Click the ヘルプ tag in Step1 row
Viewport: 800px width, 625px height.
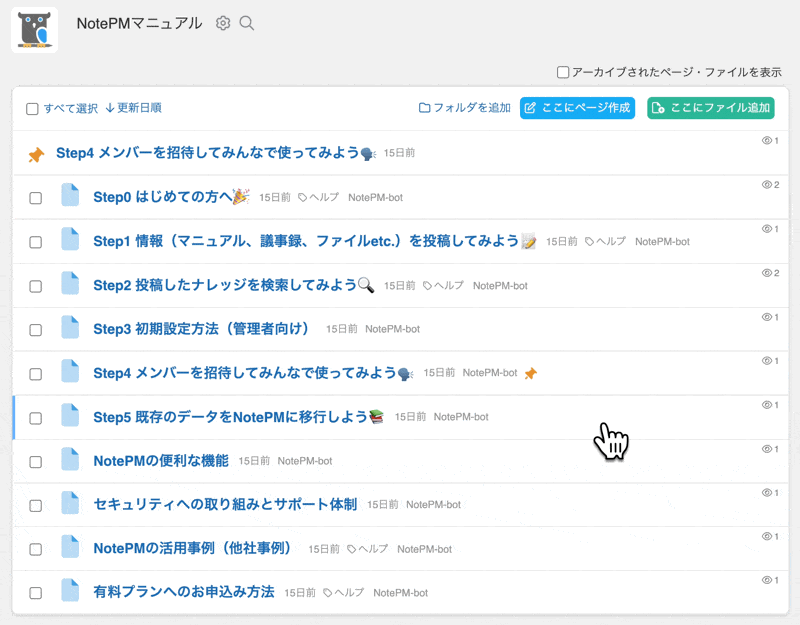click(x=605, y=241)
